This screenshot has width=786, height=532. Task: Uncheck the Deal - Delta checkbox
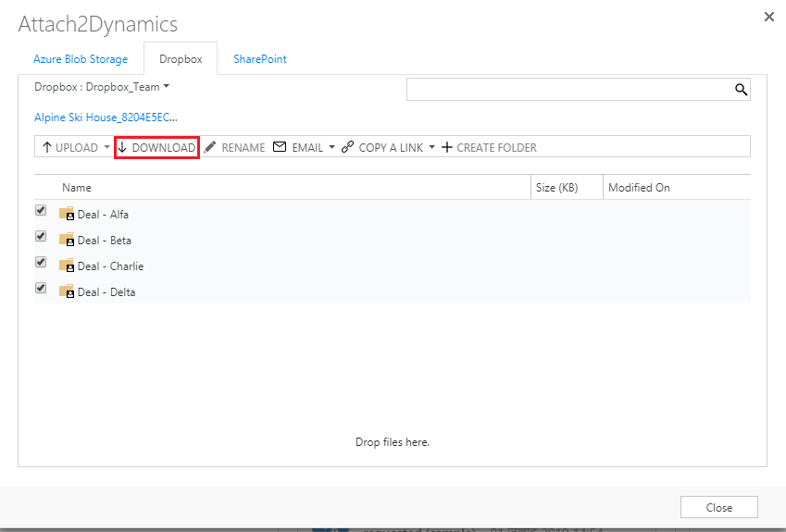click(x=41, y=289)
